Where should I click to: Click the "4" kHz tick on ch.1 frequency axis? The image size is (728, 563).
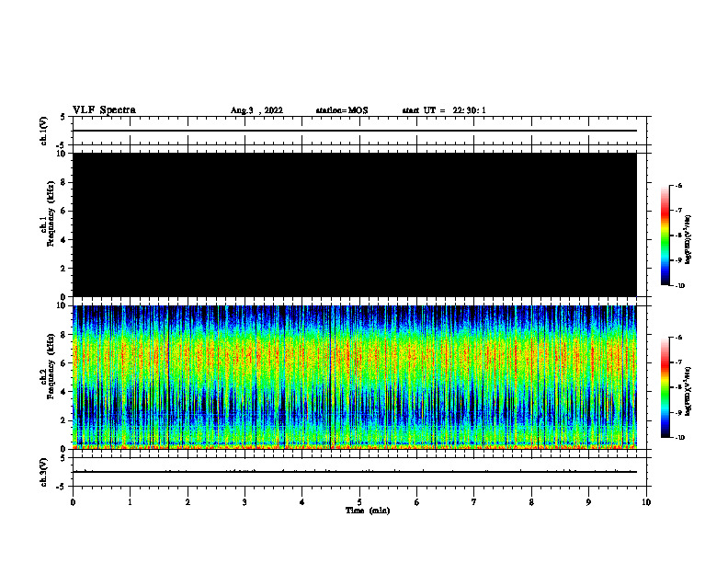pos(63,240)
